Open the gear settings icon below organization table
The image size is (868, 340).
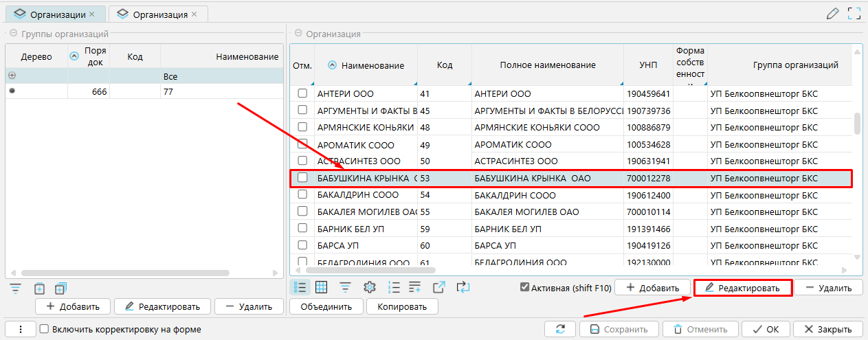[x=369, y=287]
